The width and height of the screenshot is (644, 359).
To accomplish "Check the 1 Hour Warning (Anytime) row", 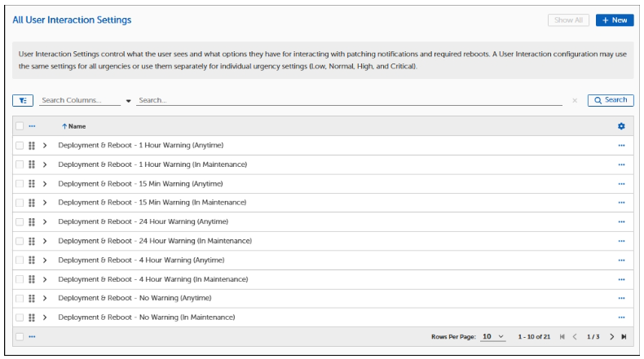I will click(x=20, y=145).
